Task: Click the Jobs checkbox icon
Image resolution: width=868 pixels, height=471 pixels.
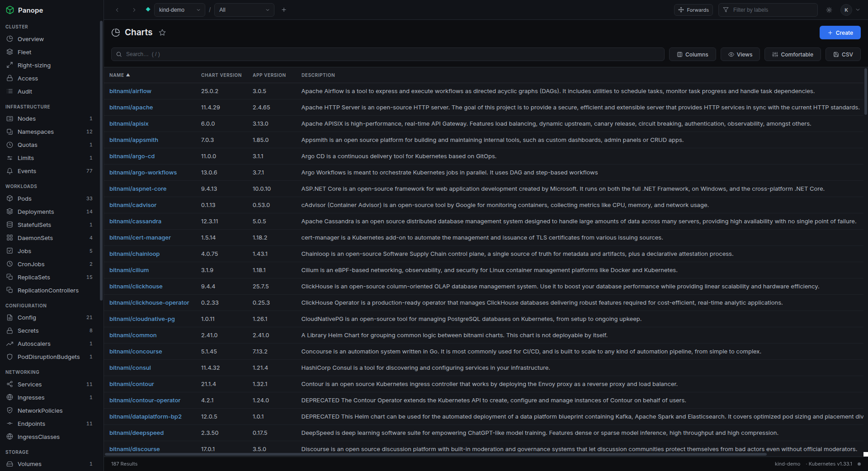Action: pyautogui.click(x=9, y=251)
